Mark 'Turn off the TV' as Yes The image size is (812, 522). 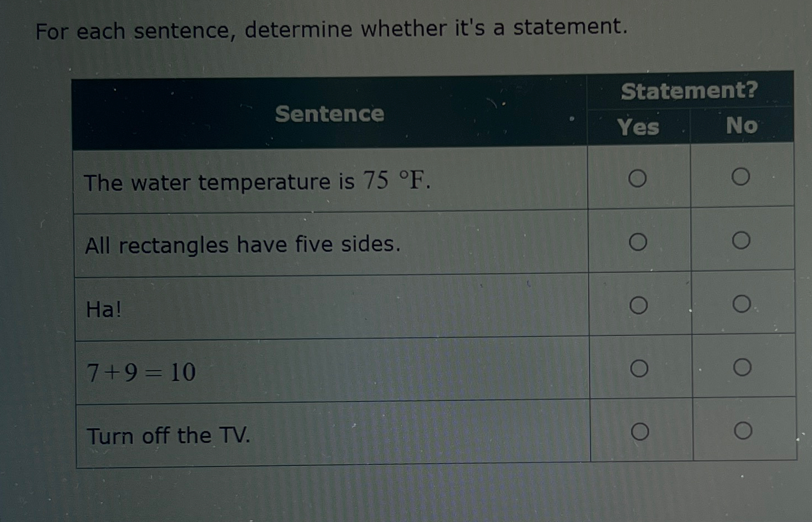tap(638, 431)
